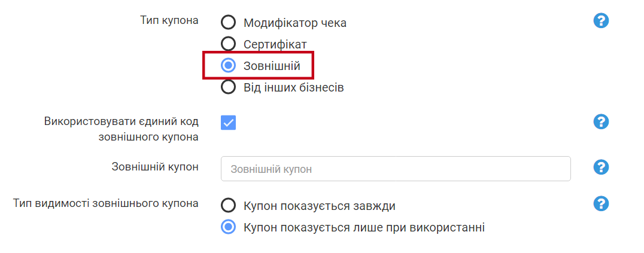644x253 pixels.
Task: Click the Сертифікат option text
Action: tap(275, 44)
